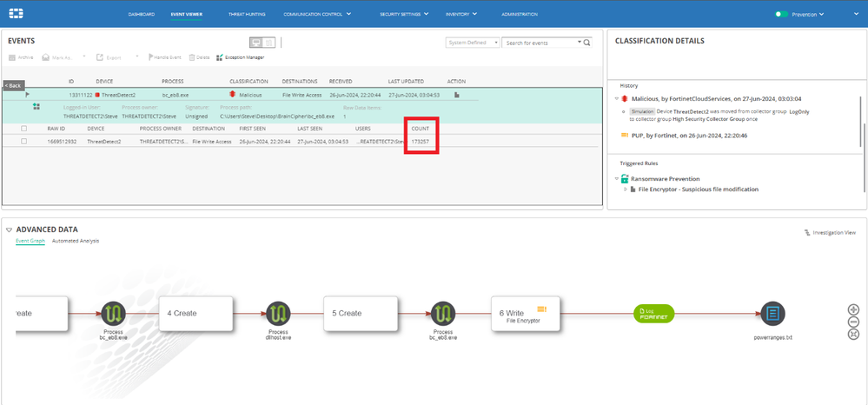The width and height of the screenshot is (868, 405).
Task: Open the System Defined filter dropdown
Action: click(473, 43)
